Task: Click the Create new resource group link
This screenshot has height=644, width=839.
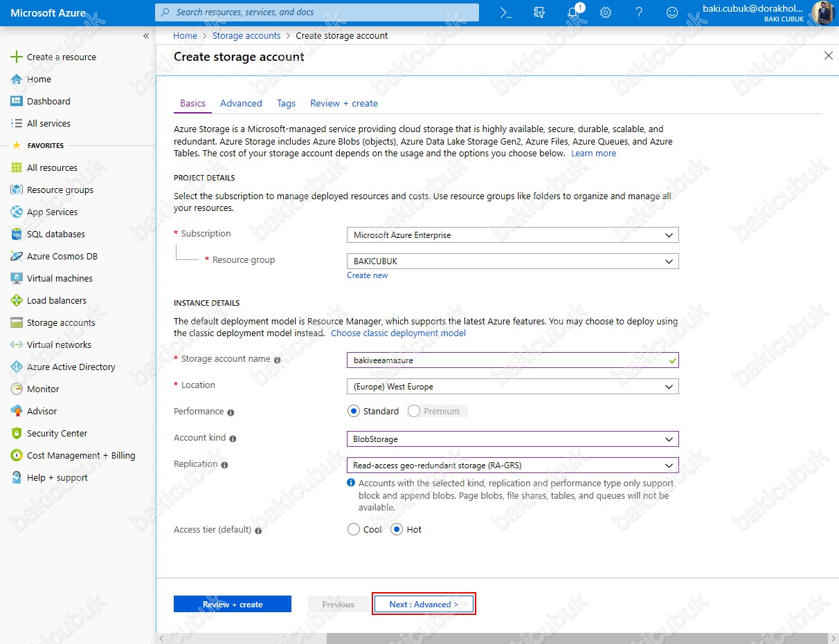Action: (368, 275)
